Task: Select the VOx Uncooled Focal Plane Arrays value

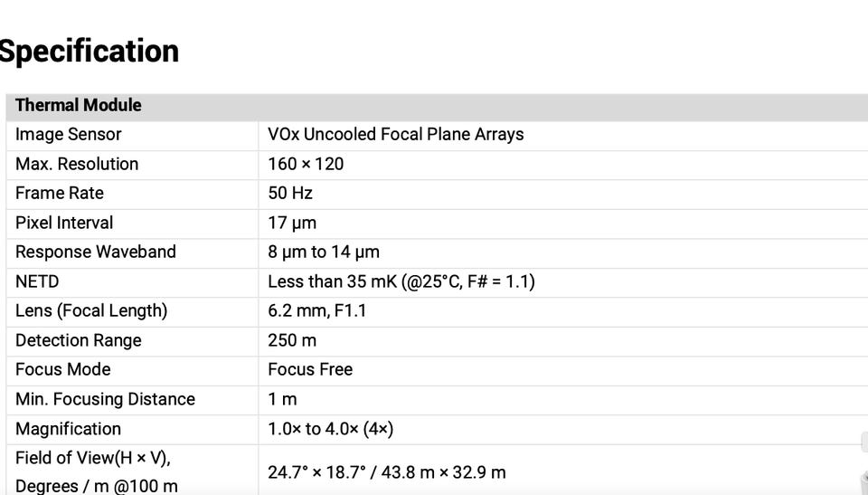Action: coord(395,135)
